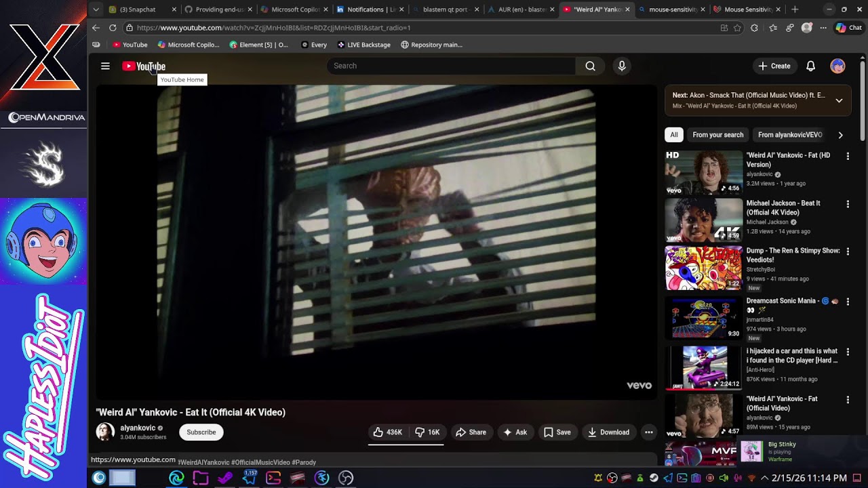Switch to the Snapchat browser tab
868x488 pixels.
click(142, 9)
